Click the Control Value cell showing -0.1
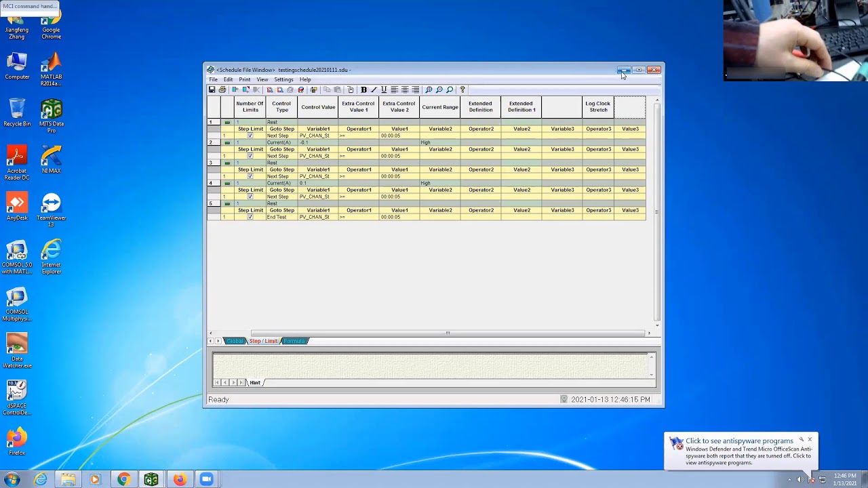 coord(318,142)
